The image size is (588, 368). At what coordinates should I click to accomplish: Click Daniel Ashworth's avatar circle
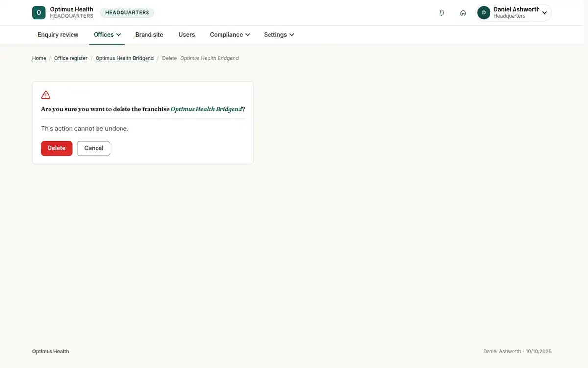[x=484, y=13]
